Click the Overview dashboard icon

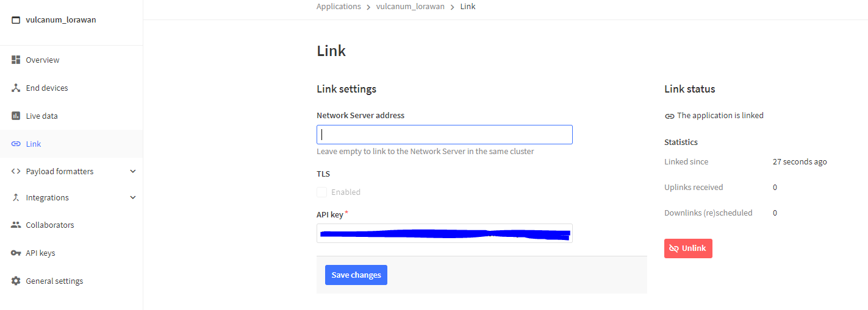[x=16, y=60]
